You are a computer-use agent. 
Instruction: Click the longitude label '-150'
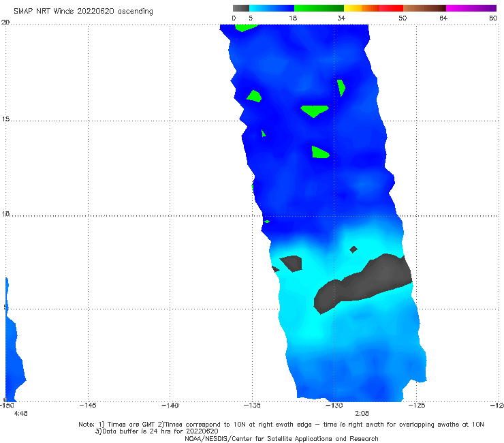tap(7, 406)
